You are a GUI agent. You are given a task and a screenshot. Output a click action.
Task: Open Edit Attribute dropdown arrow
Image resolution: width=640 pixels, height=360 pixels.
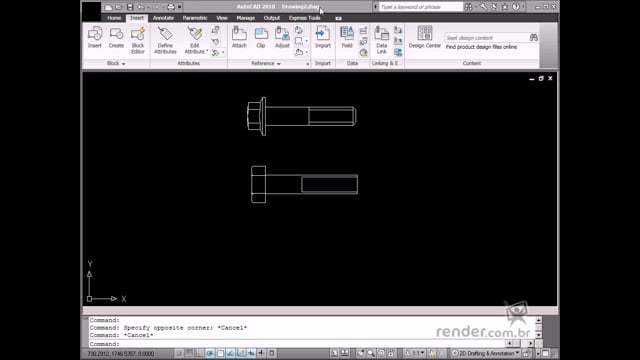point(207,51)
